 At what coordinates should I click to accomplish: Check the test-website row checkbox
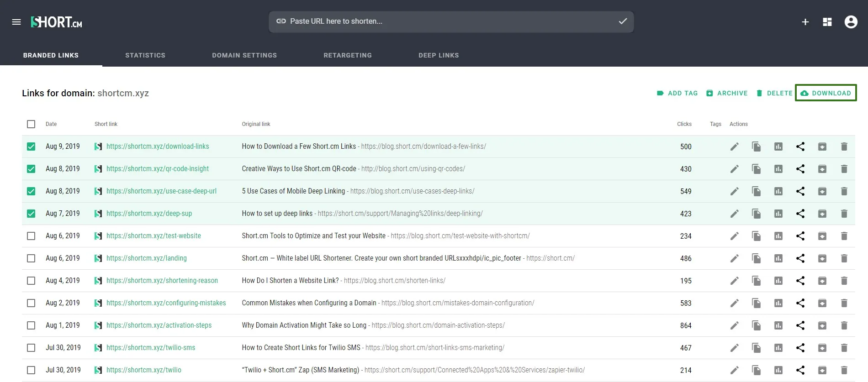click(x=31, y=236)
